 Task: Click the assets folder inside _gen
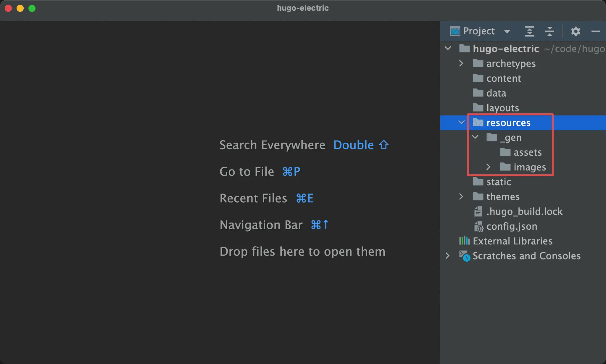(527, 152)
